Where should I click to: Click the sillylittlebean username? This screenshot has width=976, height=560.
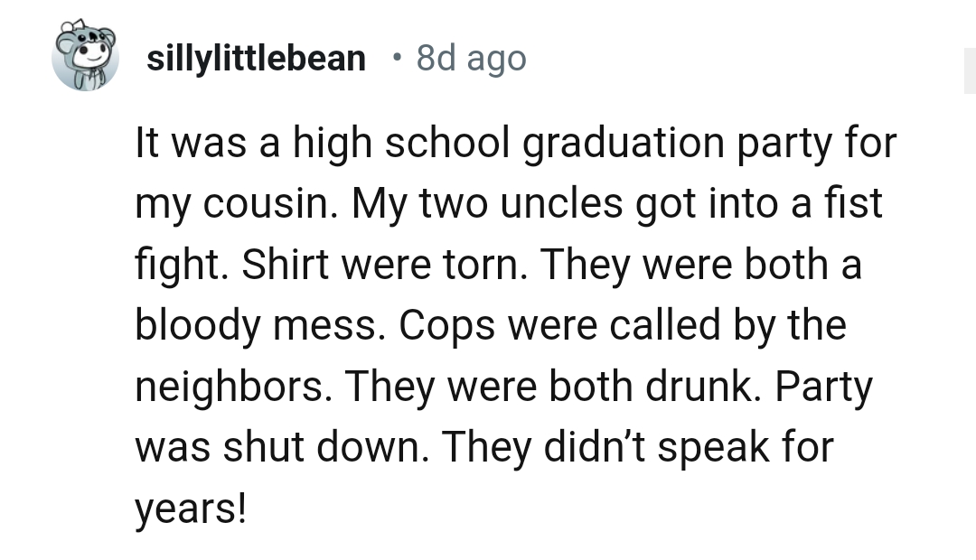[x=256, y=60]
